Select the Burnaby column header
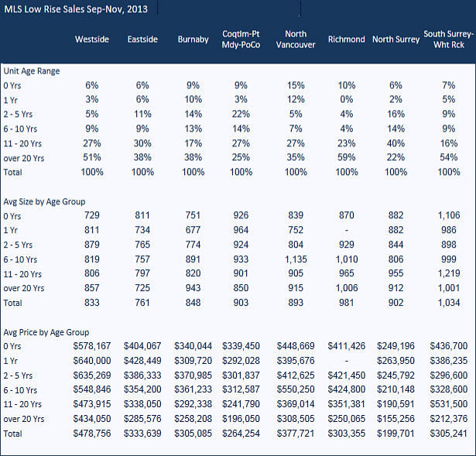 (193, 39)
